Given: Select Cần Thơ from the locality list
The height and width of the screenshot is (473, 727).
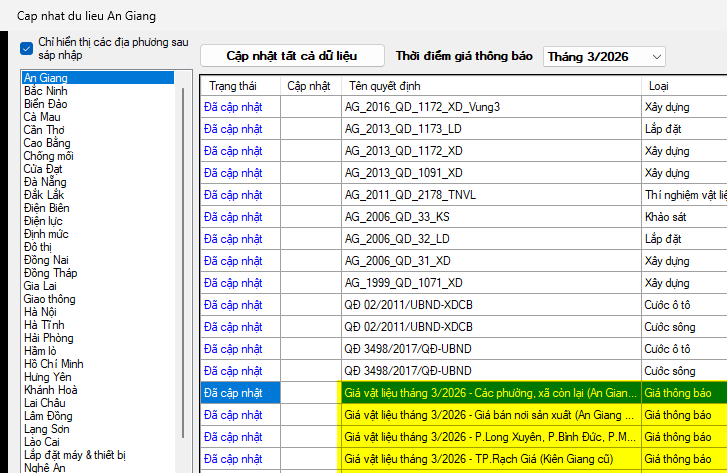Looking at the screenshot, I should coord(46,130).
